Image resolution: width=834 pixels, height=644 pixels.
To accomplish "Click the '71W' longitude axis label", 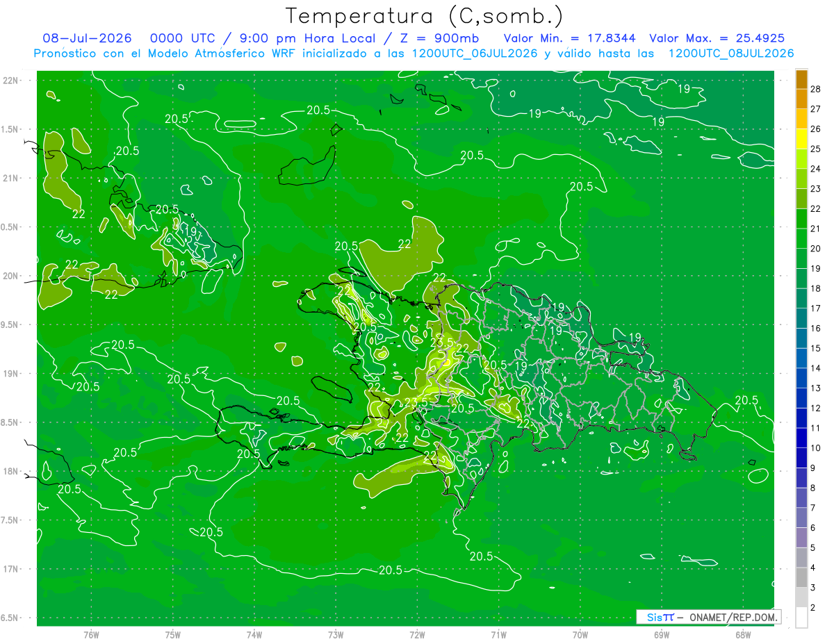I will [498, 634].
